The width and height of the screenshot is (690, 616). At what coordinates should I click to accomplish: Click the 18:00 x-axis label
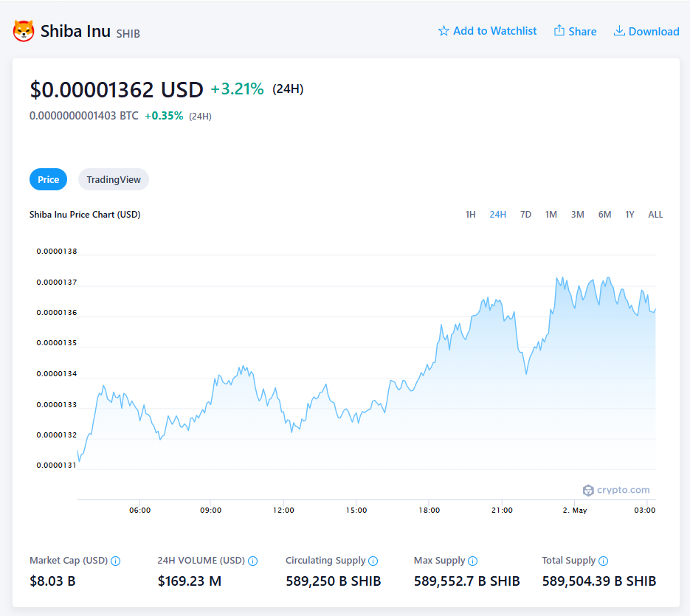429,510
